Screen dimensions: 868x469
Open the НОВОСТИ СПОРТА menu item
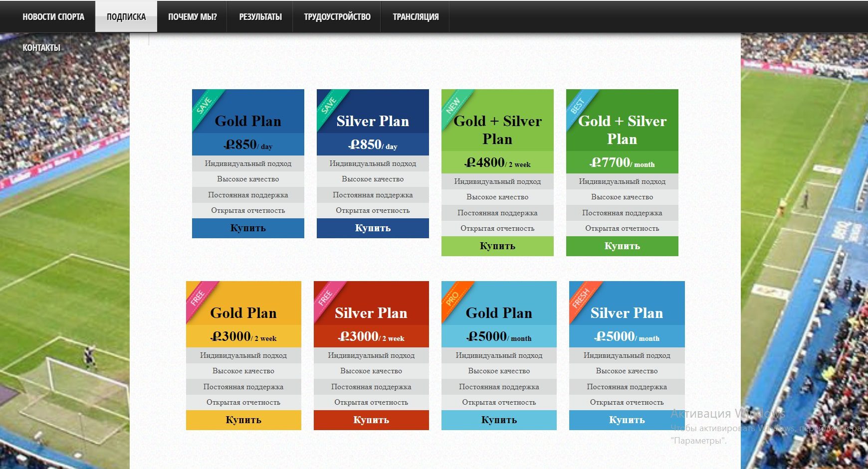[x=53, y=16]
